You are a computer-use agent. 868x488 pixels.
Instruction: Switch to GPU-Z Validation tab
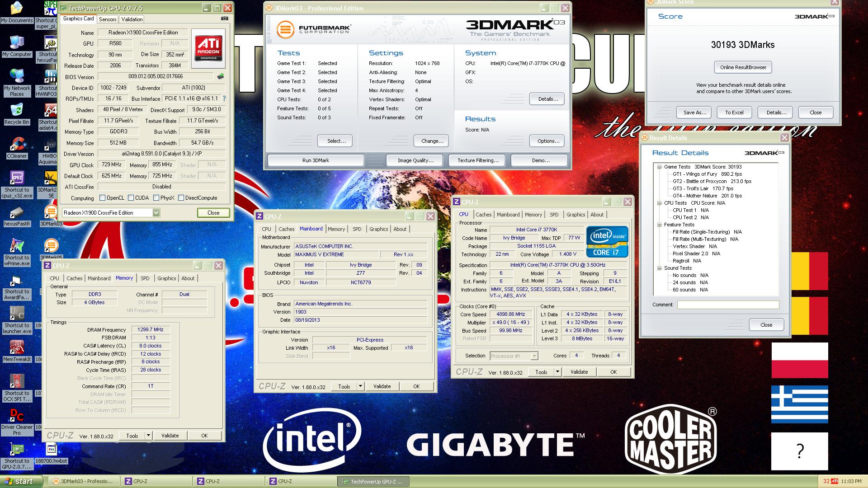pos(132,19)
